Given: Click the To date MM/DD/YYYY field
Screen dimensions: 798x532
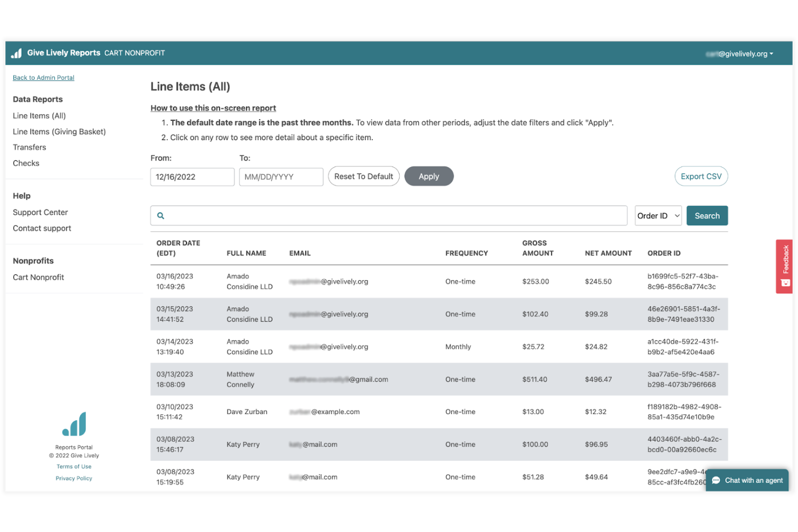Looking at the screenshot, I should tap(281, 177).
